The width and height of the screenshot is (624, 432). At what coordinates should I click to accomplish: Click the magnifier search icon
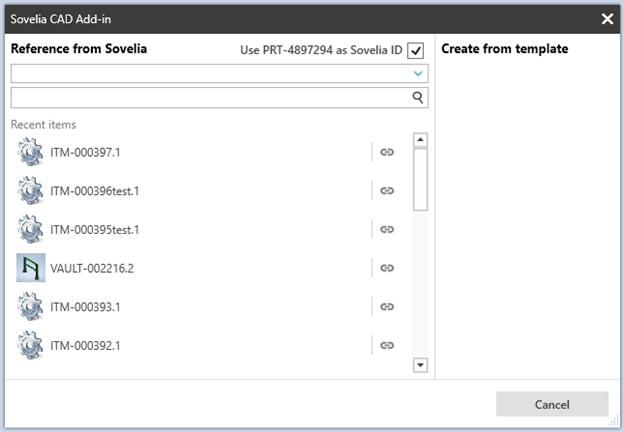pyautogui.click(x=417, y=97)
